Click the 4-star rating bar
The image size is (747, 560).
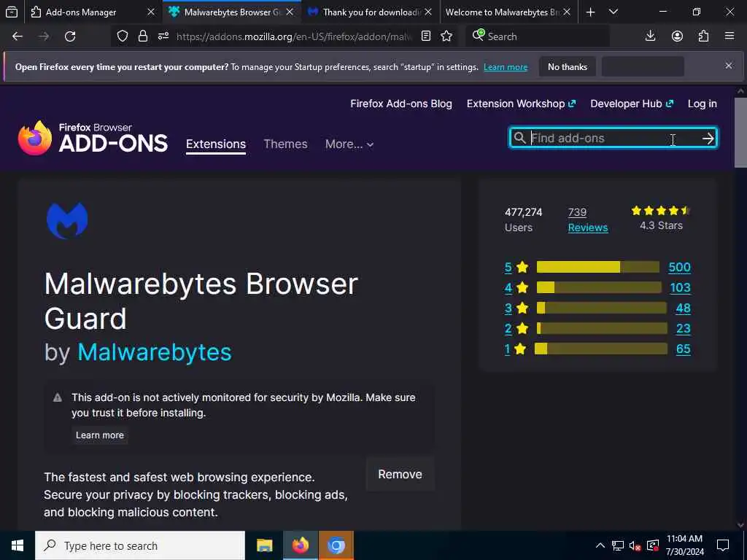599,287
